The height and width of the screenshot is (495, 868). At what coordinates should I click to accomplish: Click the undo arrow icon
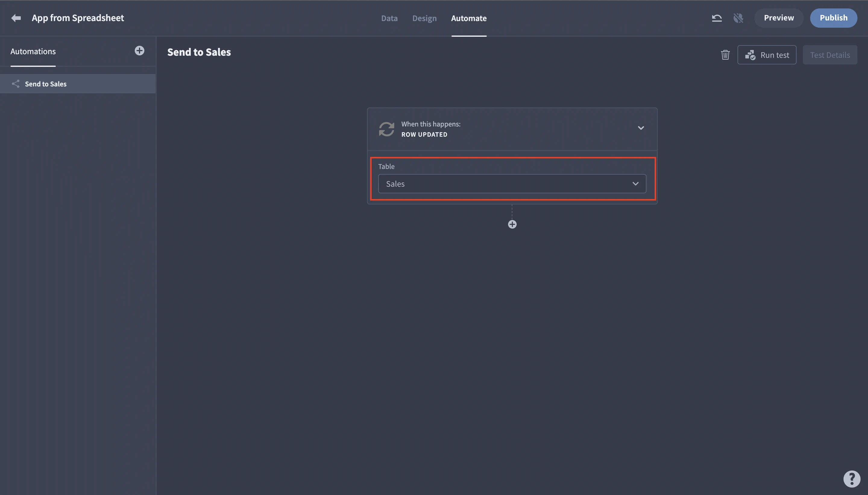pos(717,18)
